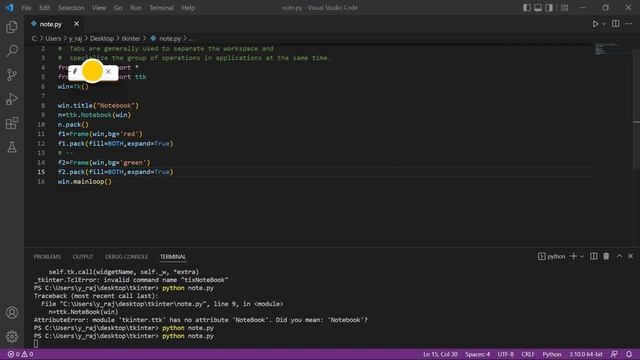Create a new terminal with plus icon
This screenshot has height=360, width=640.
(x=573, y=256)
